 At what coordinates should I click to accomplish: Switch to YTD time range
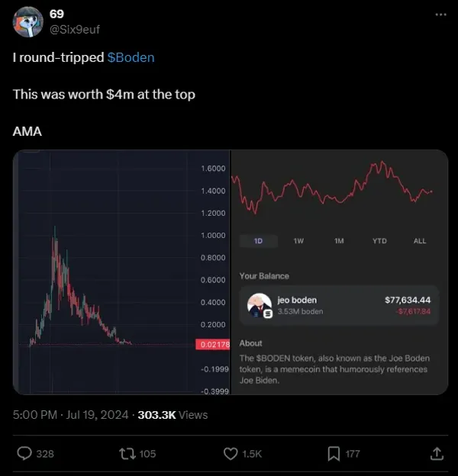click(379, 241)
